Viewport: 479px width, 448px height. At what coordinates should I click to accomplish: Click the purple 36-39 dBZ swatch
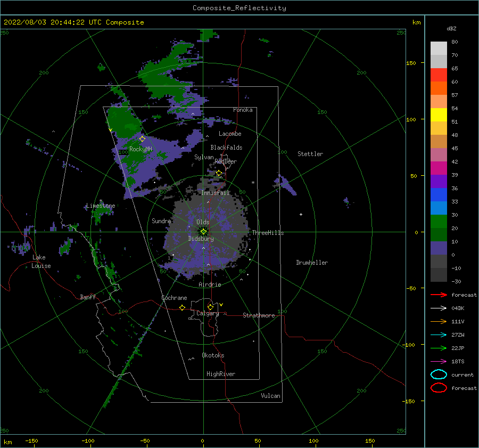439,181
